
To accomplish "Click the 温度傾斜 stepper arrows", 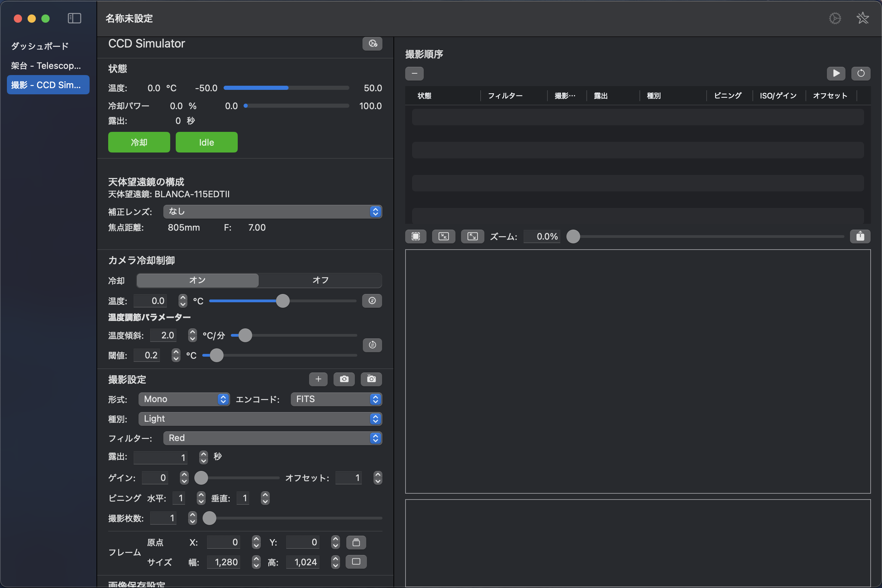I will (x=193, y=335).
